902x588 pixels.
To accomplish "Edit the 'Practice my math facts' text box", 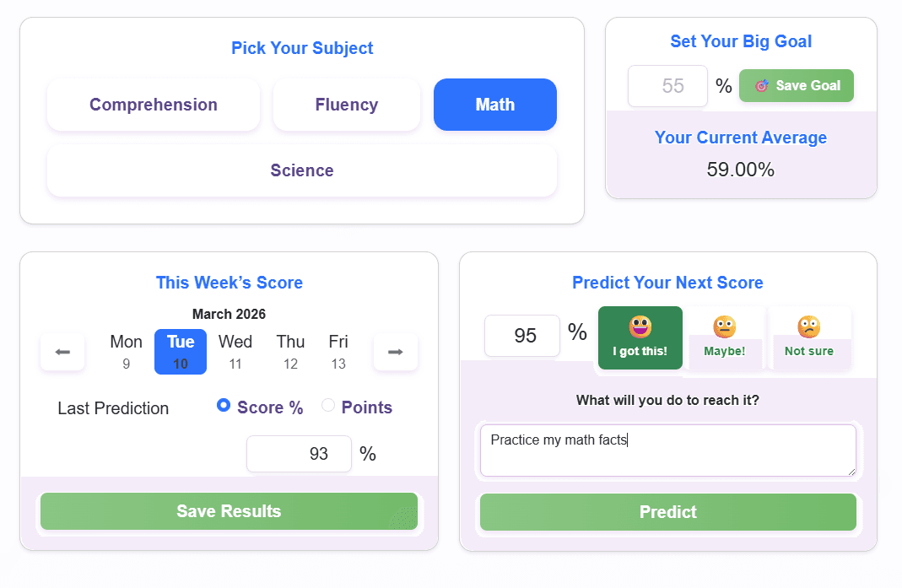I will [667, 450].
